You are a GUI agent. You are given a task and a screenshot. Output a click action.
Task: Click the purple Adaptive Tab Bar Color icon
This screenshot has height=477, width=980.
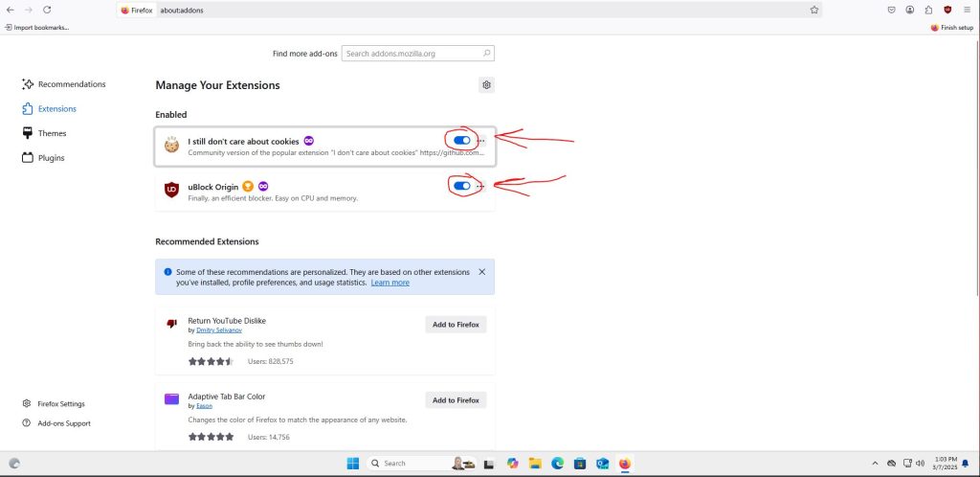[172, 398]
